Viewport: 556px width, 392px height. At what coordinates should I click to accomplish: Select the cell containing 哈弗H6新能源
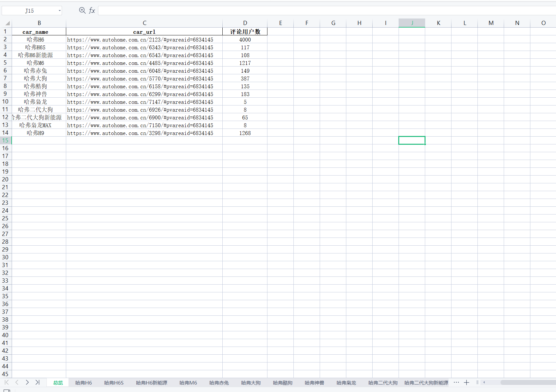pos(39,55)
